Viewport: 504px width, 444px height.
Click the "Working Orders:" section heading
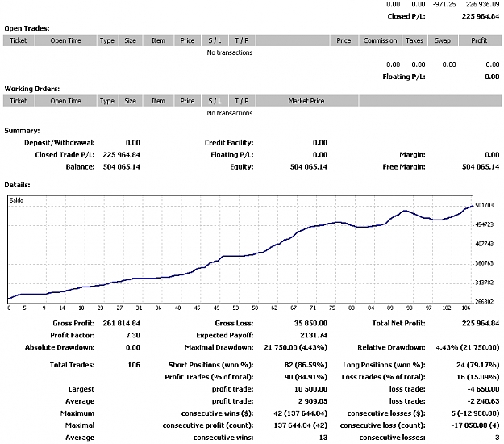coord(32,89)
